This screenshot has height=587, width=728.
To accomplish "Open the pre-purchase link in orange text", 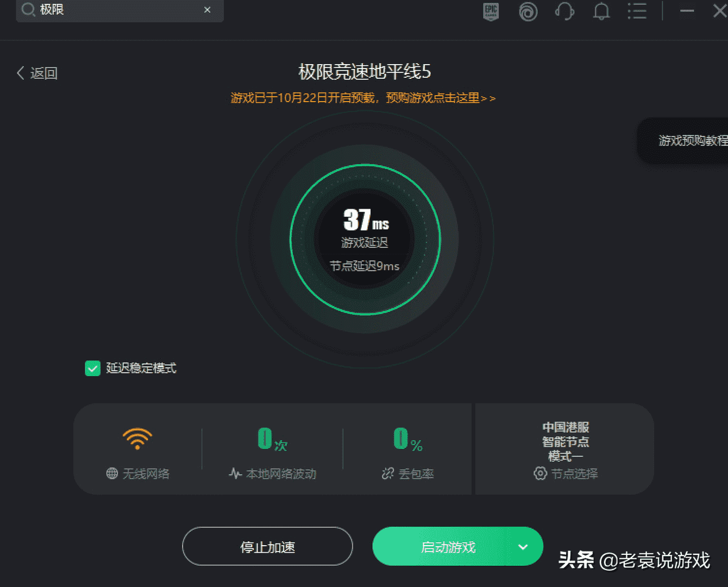I will pyautogui.click(x=363, y=98).
